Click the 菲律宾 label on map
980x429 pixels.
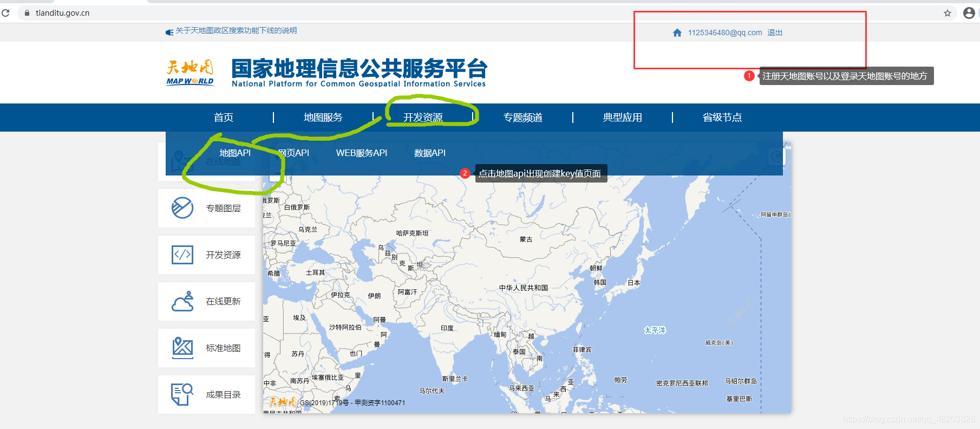582,350
